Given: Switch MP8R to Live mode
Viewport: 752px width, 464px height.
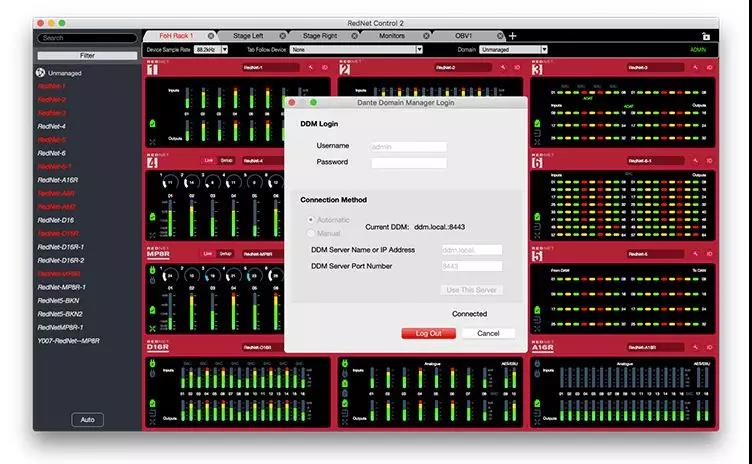Looking at the screenshot, I should [x=208, y=254].
